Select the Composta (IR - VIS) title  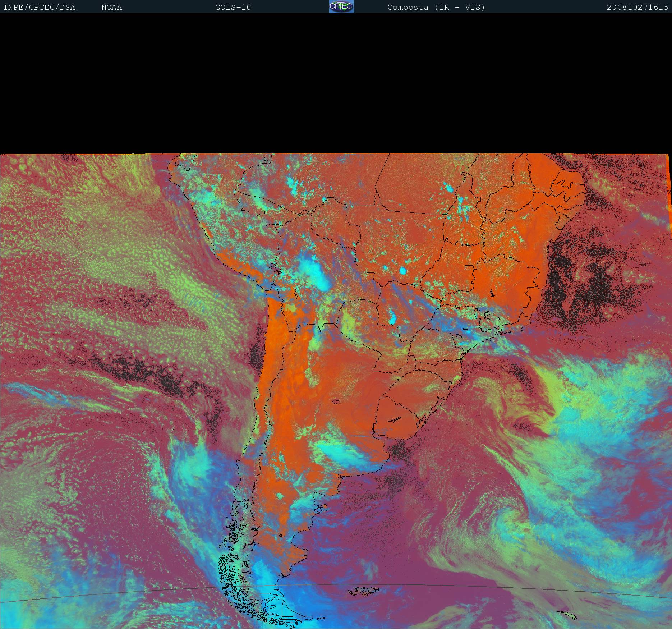(436, 7)
